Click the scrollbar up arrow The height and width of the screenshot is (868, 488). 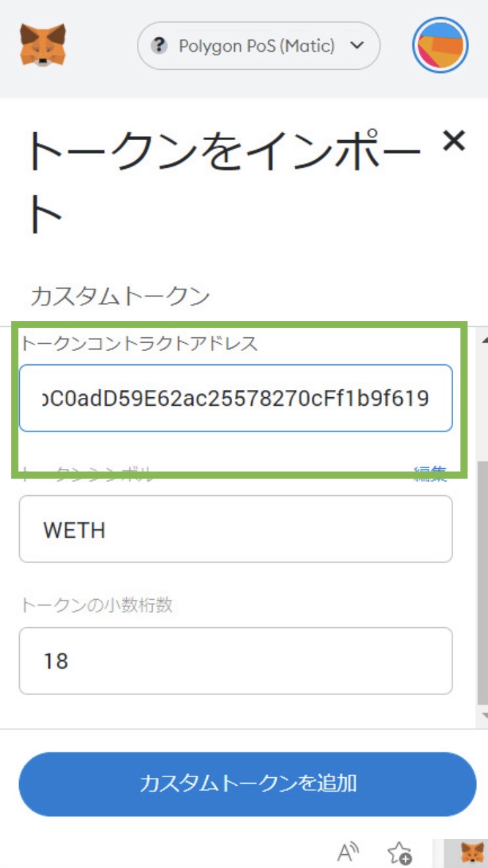tap(484, 340)
